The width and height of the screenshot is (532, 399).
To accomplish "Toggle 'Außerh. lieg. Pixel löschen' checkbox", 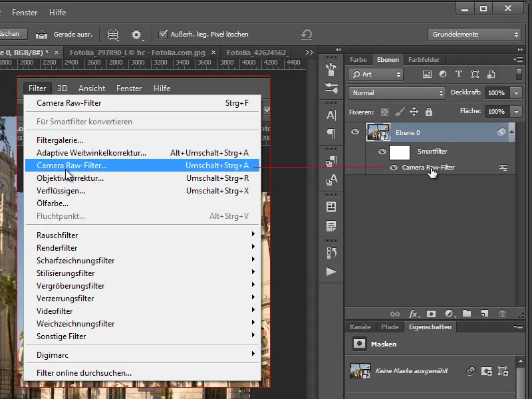I will (x=164, y=34).
